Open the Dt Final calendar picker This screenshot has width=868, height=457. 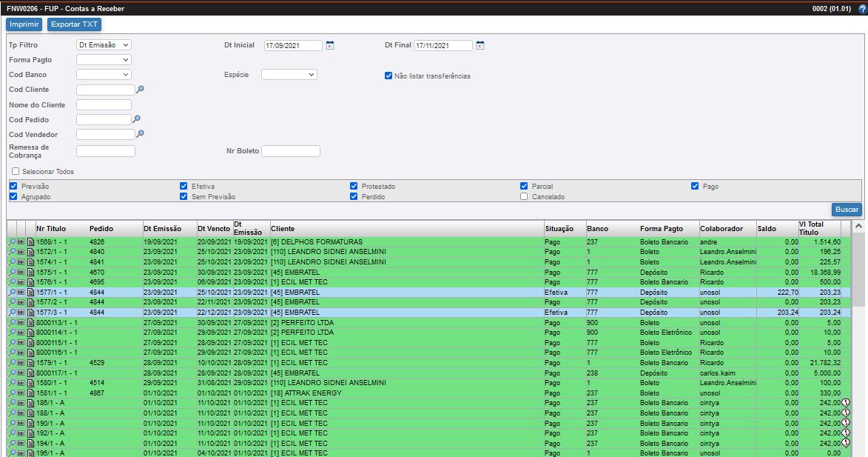point(480,45)
